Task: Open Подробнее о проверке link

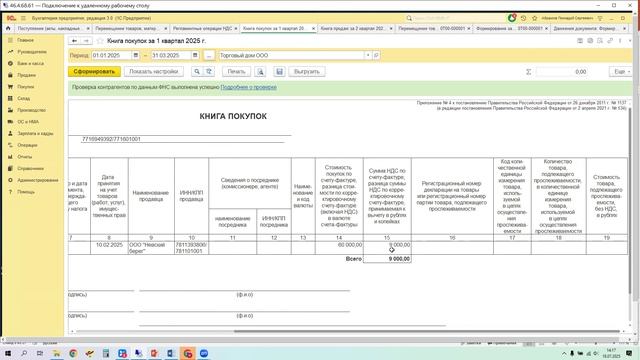Action: 249,87
